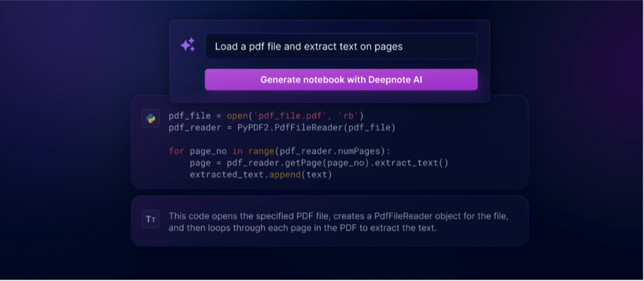
Task: Click the PyPDF2.PdfFileReader code line
Action: [282, 128]
